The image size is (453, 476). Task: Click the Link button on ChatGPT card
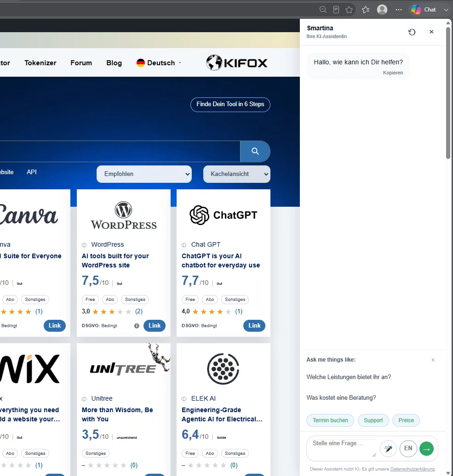254,326
